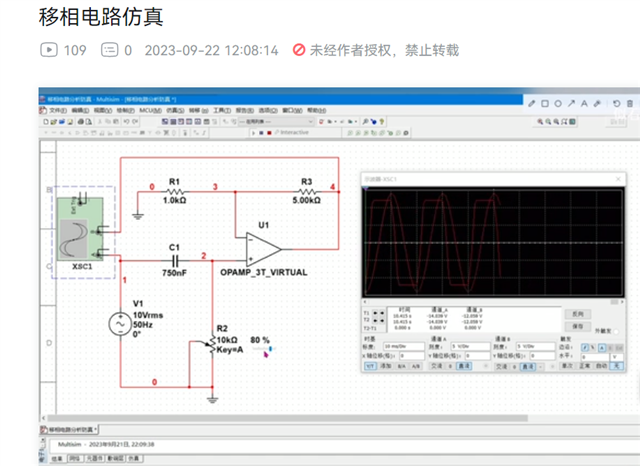Open the 视图 (View) menu
The height and width of the screenshot is (466, 640).
pos(102,111)
